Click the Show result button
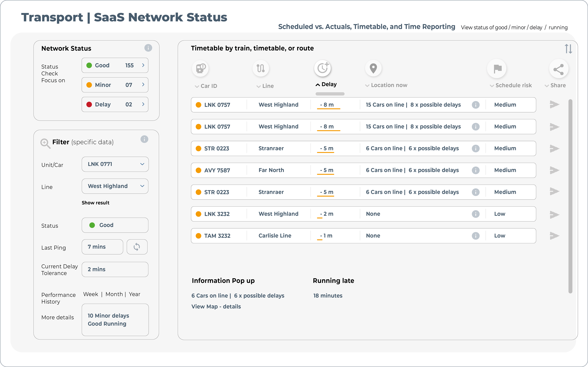 (96, 203)
